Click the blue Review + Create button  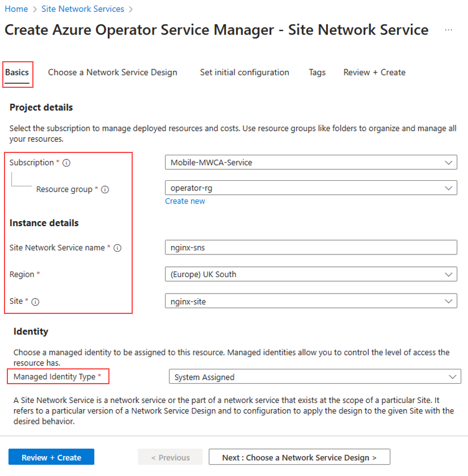51,457
